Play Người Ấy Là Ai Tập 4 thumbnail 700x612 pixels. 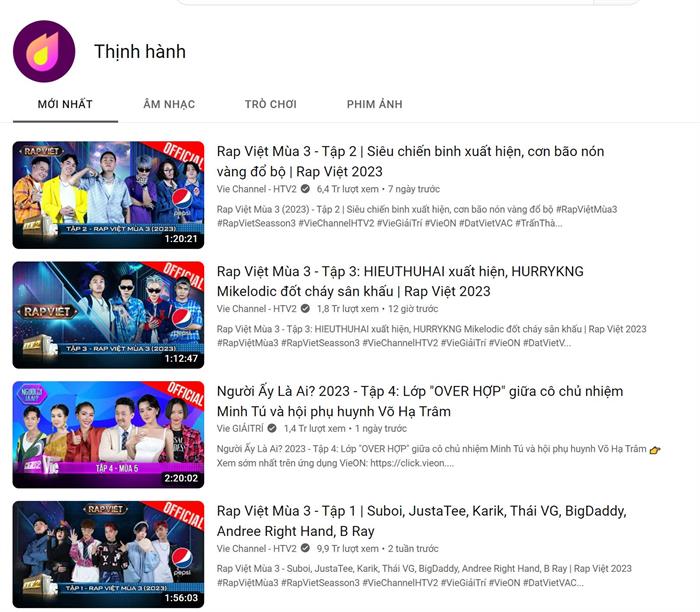coord(108,434)
